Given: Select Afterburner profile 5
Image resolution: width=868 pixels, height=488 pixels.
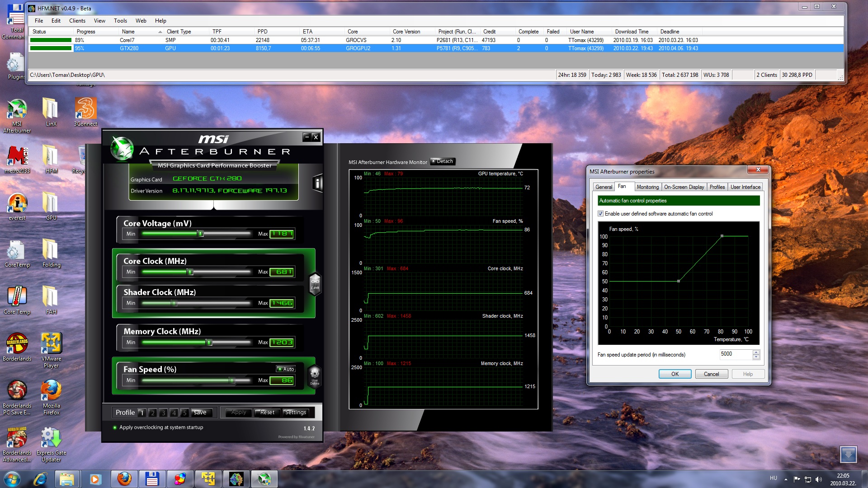Looking at the screenshot, I should coord(184,413).
